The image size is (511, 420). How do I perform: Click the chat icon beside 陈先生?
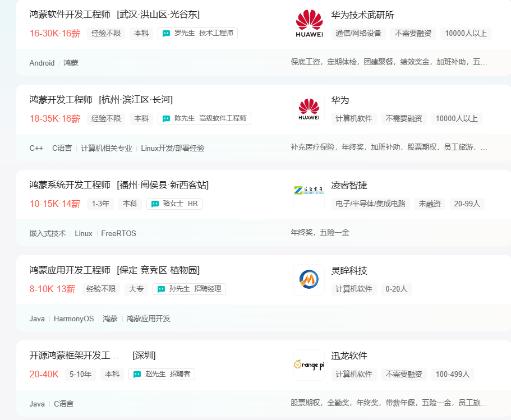[166, 119]
